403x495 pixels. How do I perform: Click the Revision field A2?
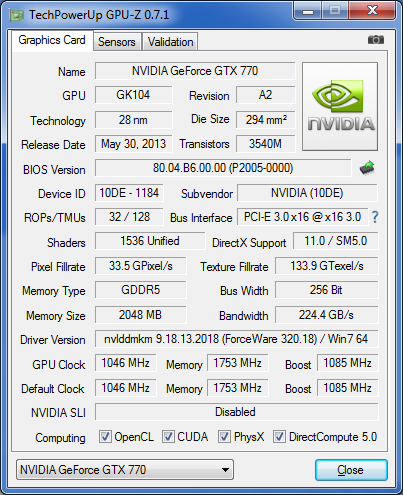pos(266,95)
